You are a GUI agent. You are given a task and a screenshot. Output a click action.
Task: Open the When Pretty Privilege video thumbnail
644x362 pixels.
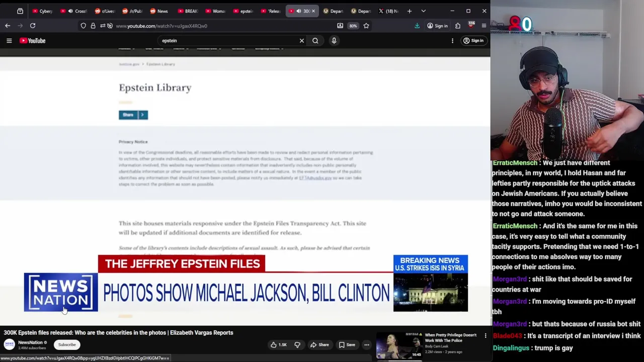[x=399, y=346]
